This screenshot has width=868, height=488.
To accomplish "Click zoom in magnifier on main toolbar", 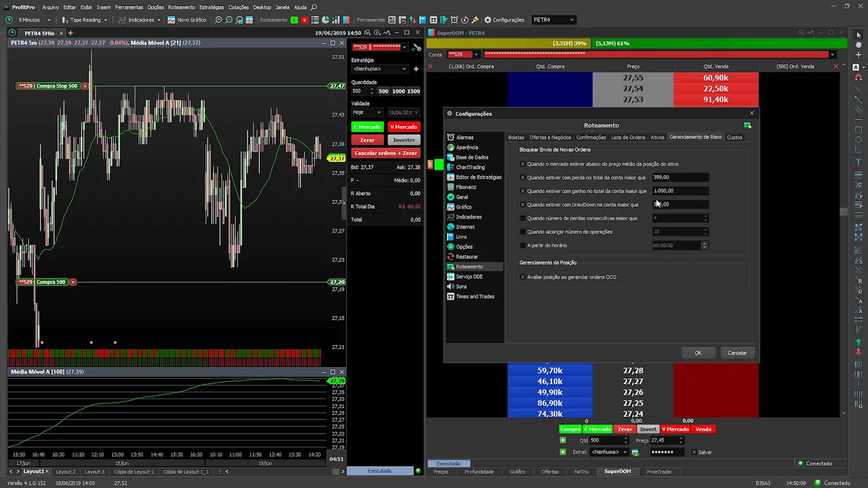I will click(218, 20).
